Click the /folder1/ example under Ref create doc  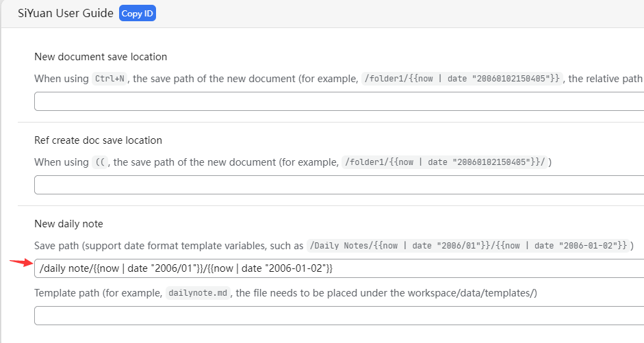[x=444, y=162]
